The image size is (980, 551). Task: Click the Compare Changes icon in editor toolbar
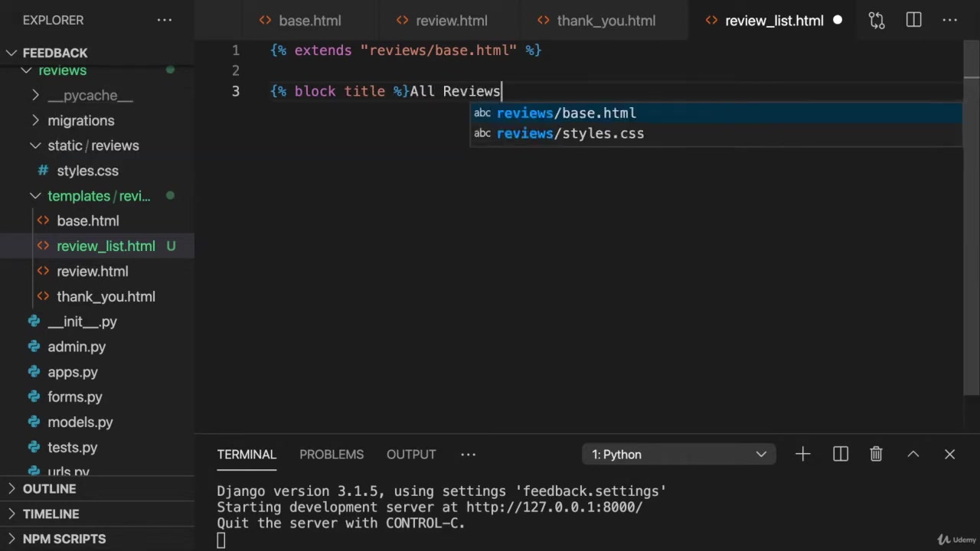click(877, 21)
